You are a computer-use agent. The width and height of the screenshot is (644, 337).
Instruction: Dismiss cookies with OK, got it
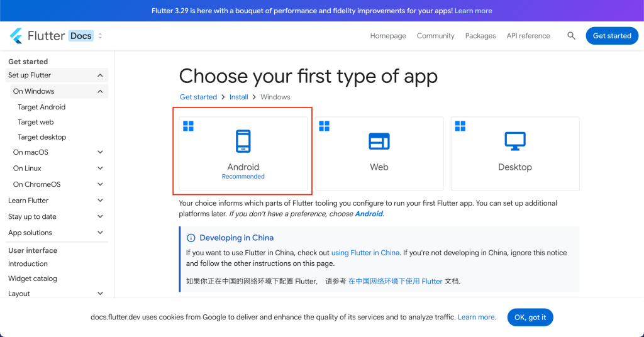pyautogui.click(x=530, y=318)
